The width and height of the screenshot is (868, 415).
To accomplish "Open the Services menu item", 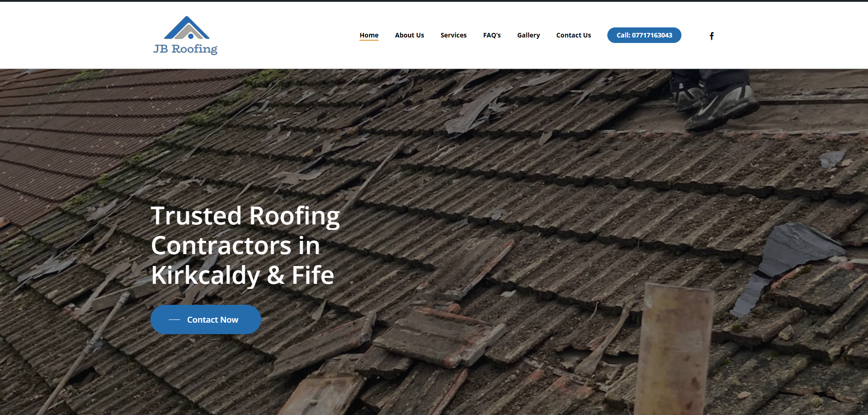I will pos(453,35).
